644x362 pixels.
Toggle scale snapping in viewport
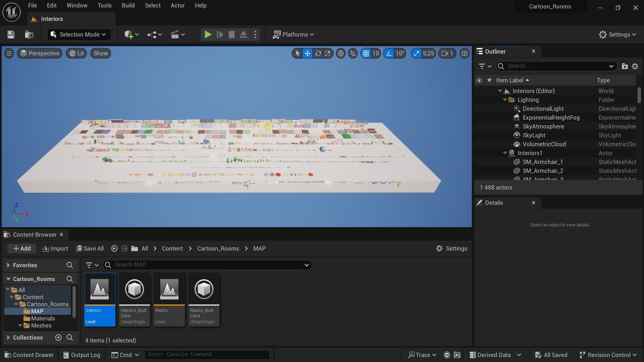tap(417, 53)
